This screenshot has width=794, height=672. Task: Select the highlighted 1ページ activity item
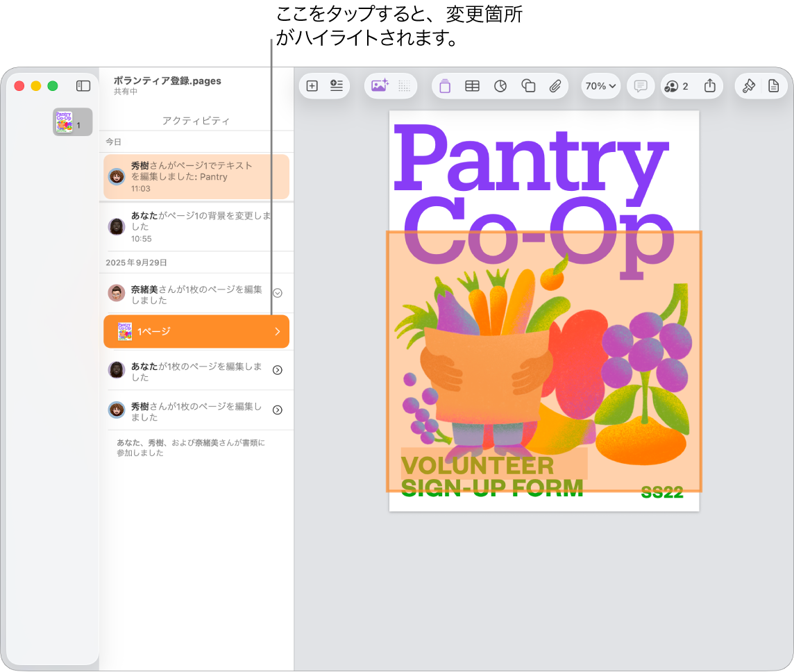click(196, 331)
